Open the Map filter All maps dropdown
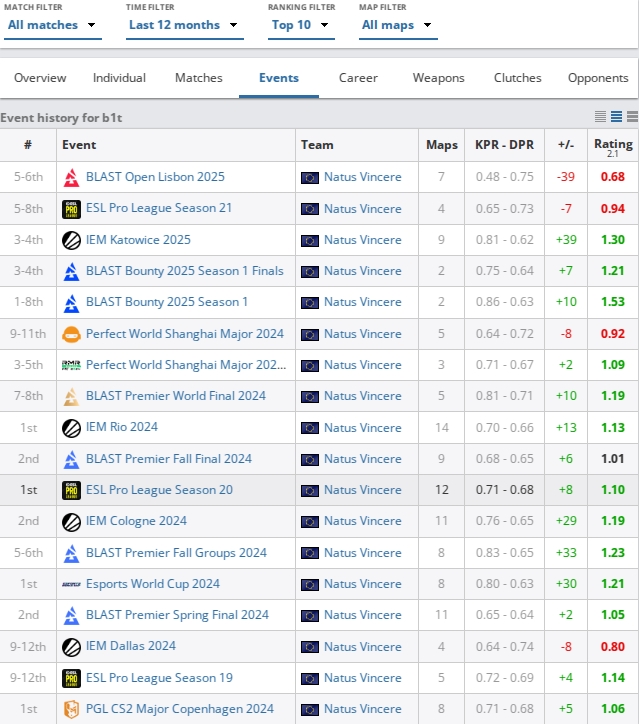Viewport: 639px width, 724px height. [x=398, y=25]
